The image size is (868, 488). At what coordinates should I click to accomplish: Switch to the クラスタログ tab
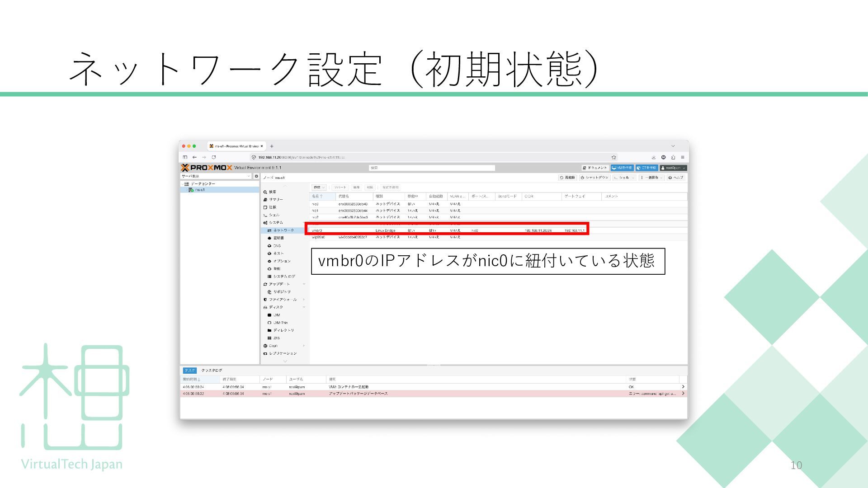[212, 371]
